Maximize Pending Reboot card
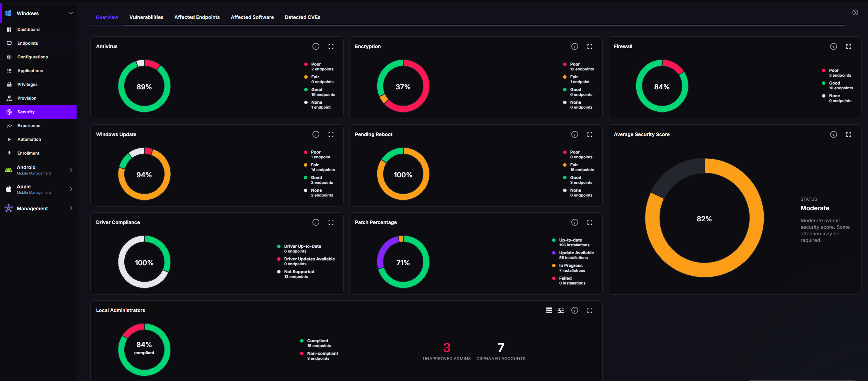 point(590,134)
